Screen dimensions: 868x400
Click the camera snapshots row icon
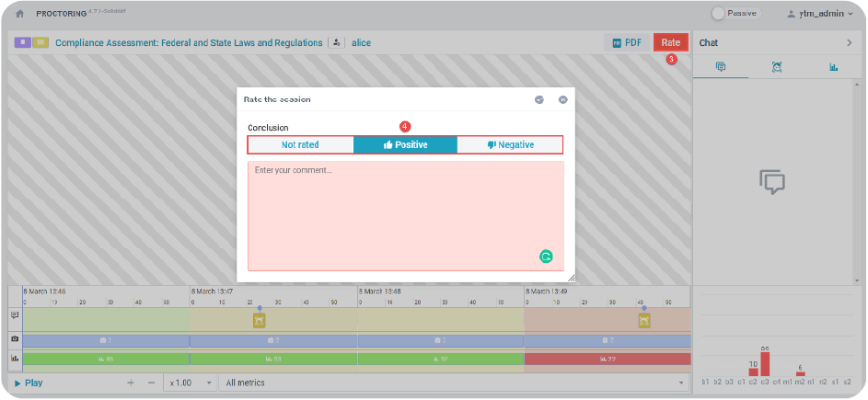point(15,340)
